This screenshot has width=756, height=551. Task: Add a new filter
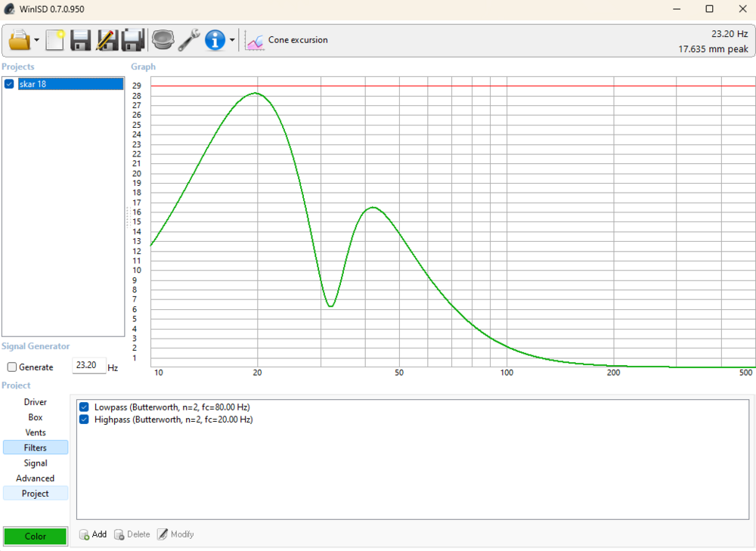point(93,534)
